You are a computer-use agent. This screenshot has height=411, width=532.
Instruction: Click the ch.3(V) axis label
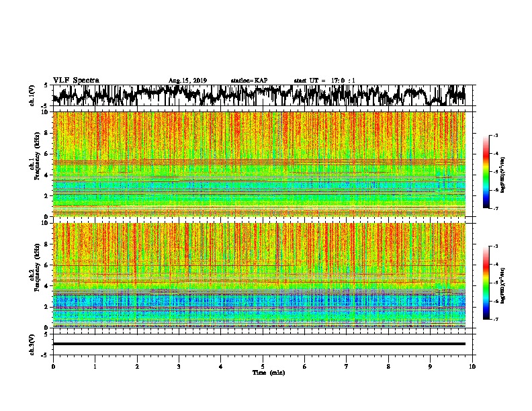(32, 345)
